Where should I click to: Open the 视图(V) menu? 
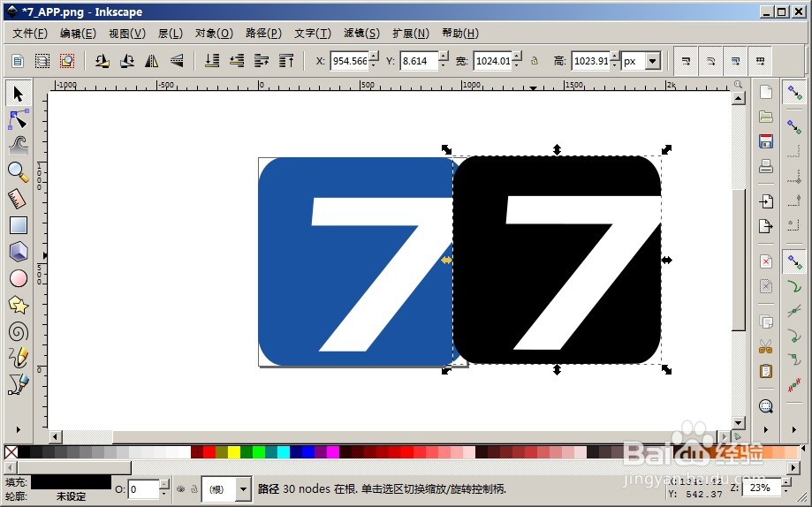[127, 34]
